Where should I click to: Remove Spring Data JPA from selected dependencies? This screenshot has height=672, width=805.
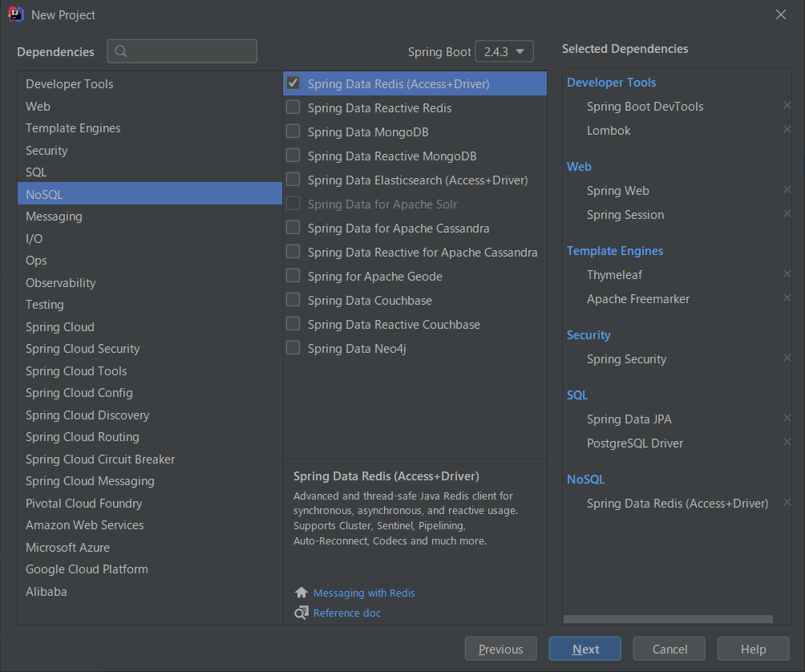(787, 418)
